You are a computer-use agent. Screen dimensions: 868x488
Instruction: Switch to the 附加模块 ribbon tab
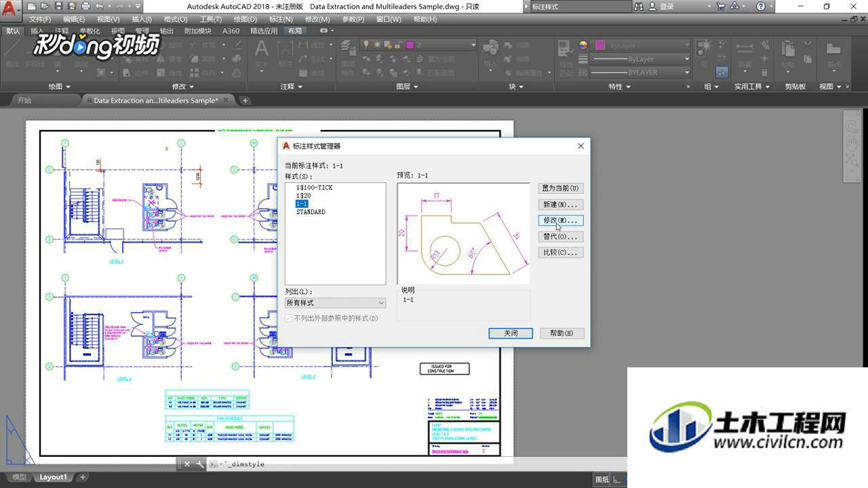point(198,31)
